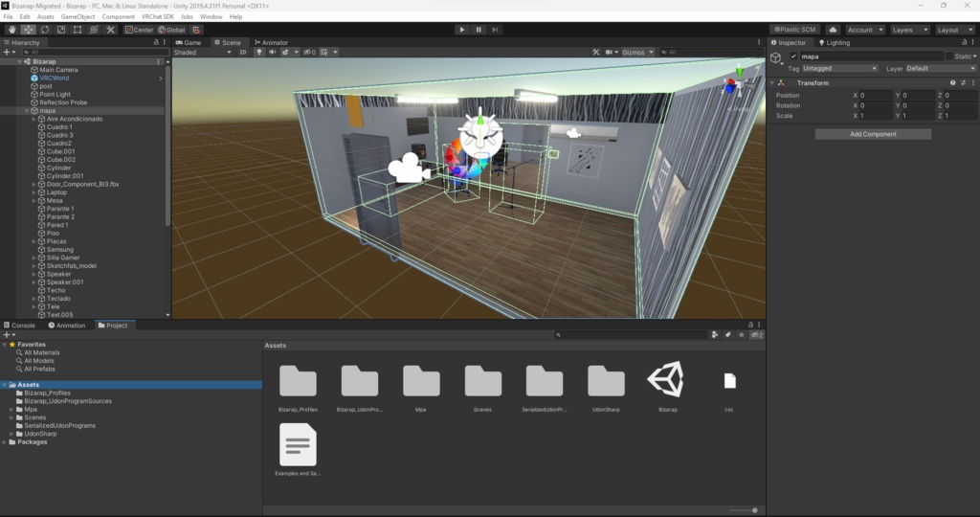Lock the Inspector panel
The width and height of the screenshot is (980, 517).
965,42
